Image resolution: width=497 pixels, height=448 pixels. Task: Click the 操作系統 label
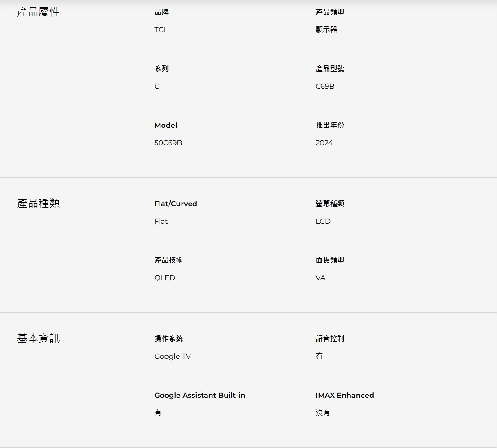click(x=169, y=339)
